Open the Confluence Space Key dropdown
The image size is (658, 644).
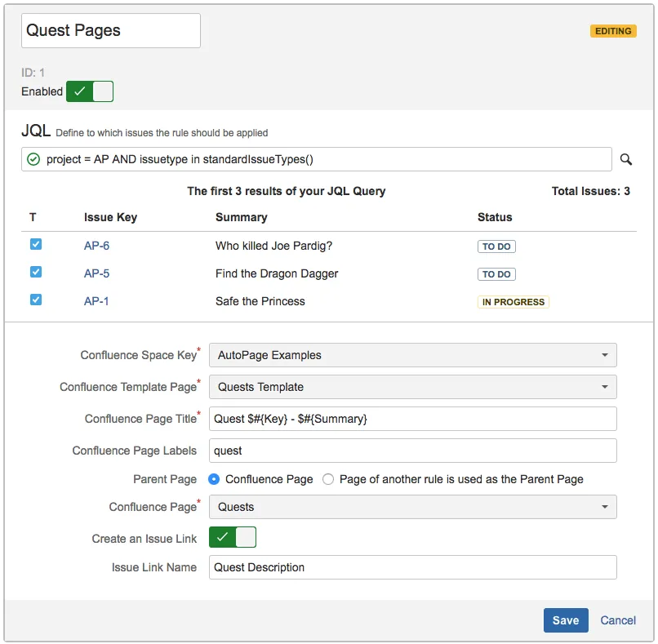[x=412, y=355]
